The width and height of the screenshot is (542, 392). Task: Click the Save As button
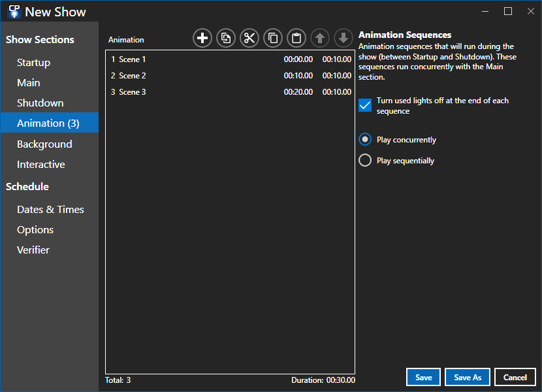coord(468,377)
